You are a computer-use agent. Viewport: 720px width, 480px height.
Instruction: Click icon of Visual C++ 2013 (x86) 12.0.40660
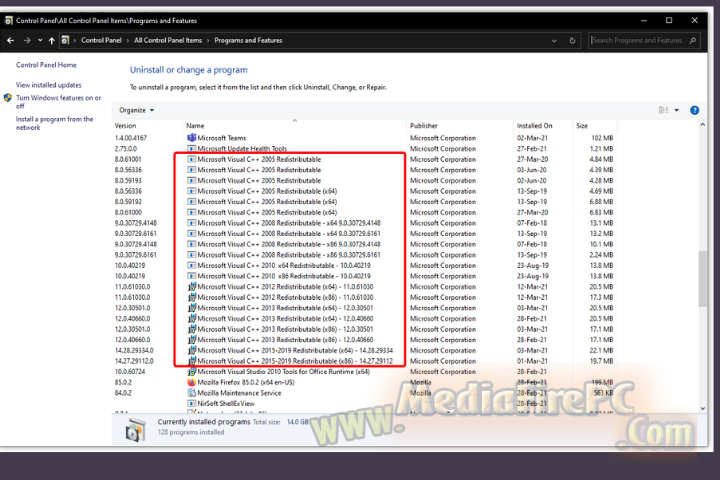pos(191,340)
